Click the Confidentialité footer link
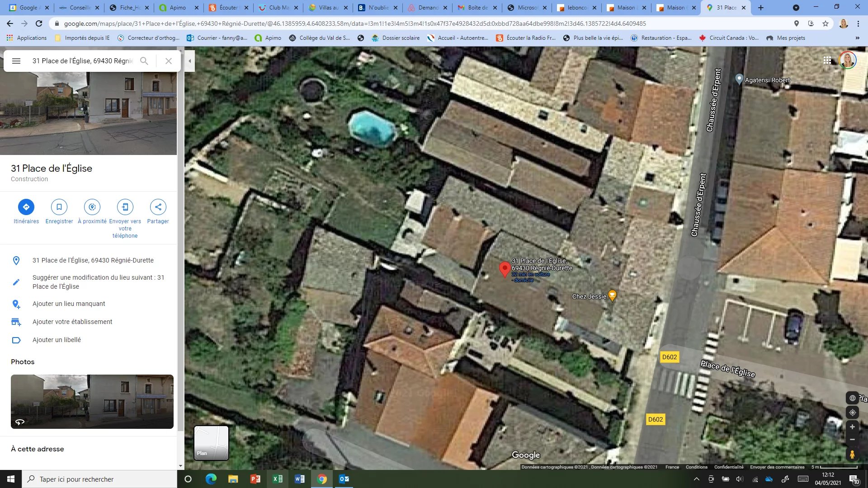 coord(729,467)
